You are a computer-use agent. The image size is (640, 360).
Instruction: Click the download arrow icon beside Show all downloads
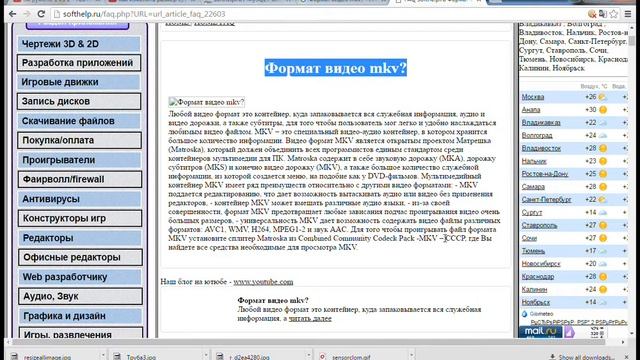(552, 357)
